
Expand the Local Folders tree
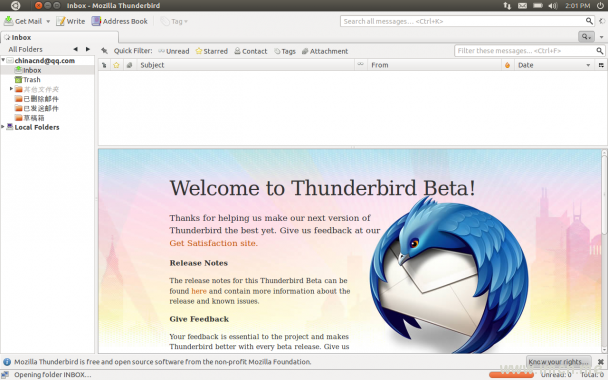(3, 127)
